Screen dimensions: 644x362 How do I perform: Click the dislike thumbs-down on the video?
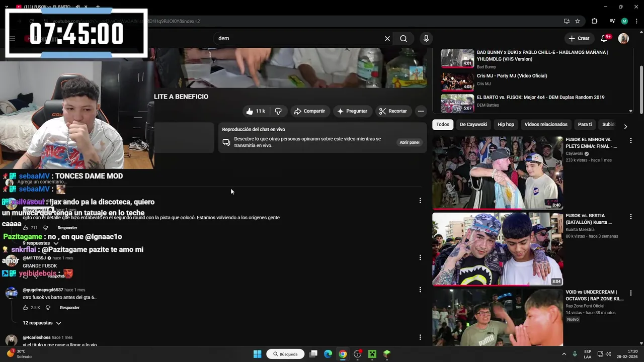tap(278, 111)
